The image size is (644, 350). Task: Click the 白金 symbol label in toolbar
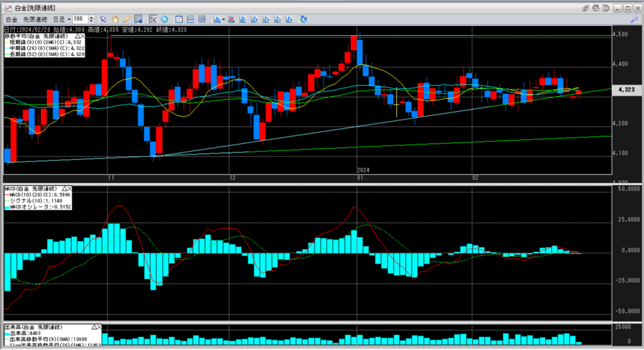[x=11, y=20]
